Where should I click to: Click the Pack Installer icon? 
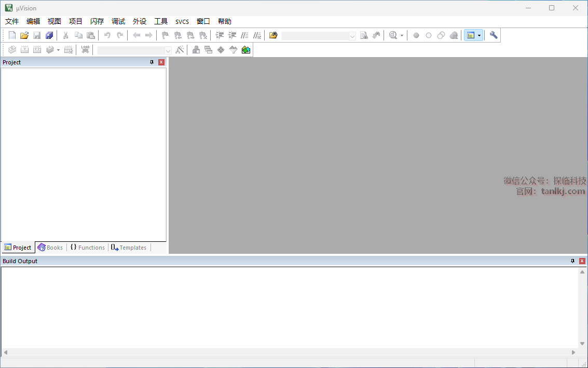coord(246,50)
